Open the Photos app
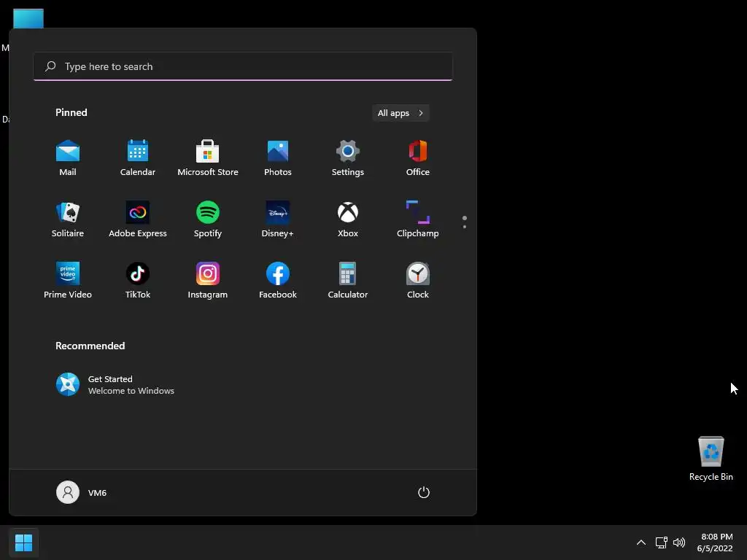 click(x=278, y=158)
